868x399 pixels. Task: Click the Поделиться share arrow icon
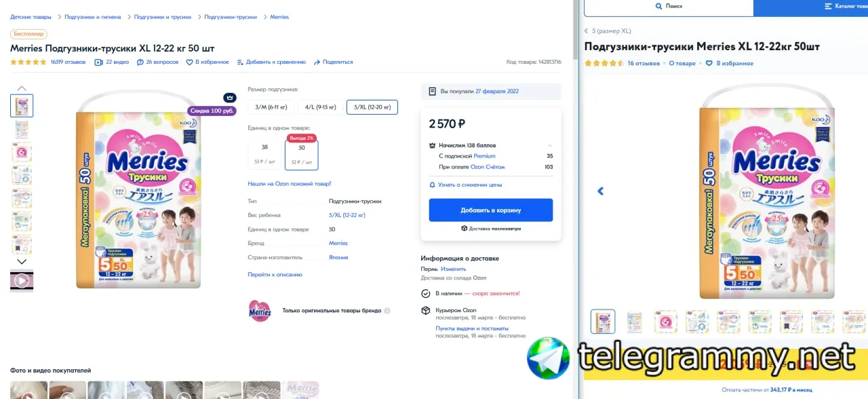(x=317, y=62)
